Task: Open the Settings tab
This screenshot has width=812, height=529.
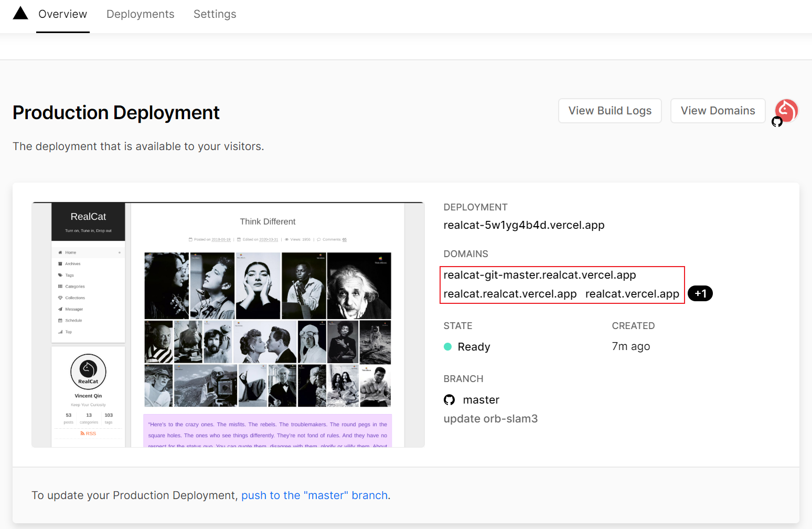Action: pos(215,14)
